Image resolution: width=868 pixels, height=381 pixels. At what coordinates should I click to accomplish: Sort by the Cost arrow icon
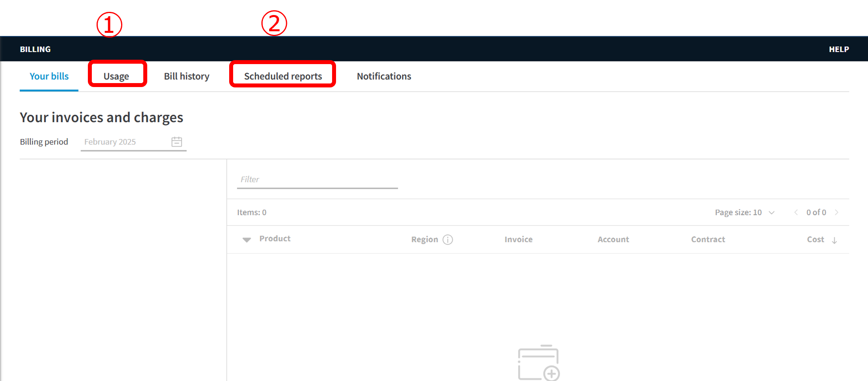point(834,240)
